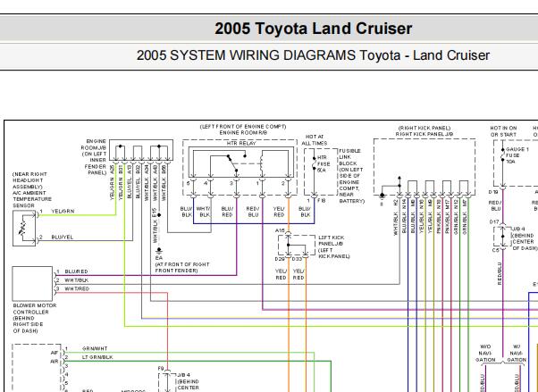The image size is (538, 392).
Task: Click the '2005 SYSTEM WIRING DIAGRAMS' subtitle line
Action: [313, 55]
